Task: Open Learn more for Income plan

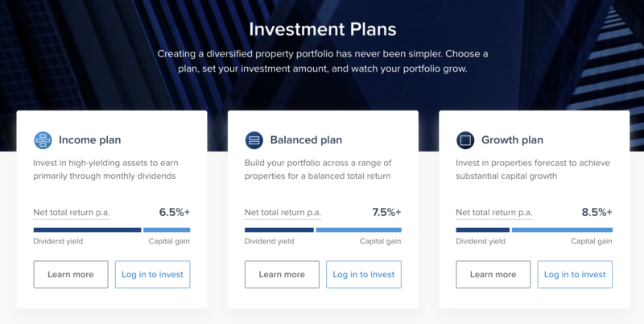Action: [71, 274]
